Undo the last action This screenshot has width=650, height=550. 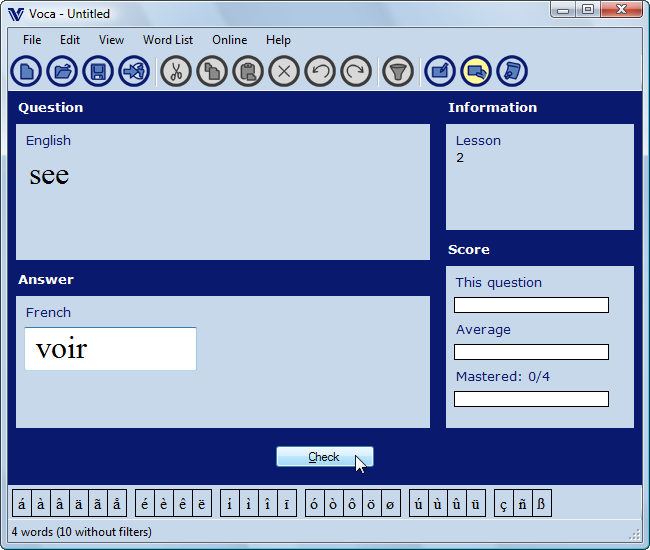[320, 71]
